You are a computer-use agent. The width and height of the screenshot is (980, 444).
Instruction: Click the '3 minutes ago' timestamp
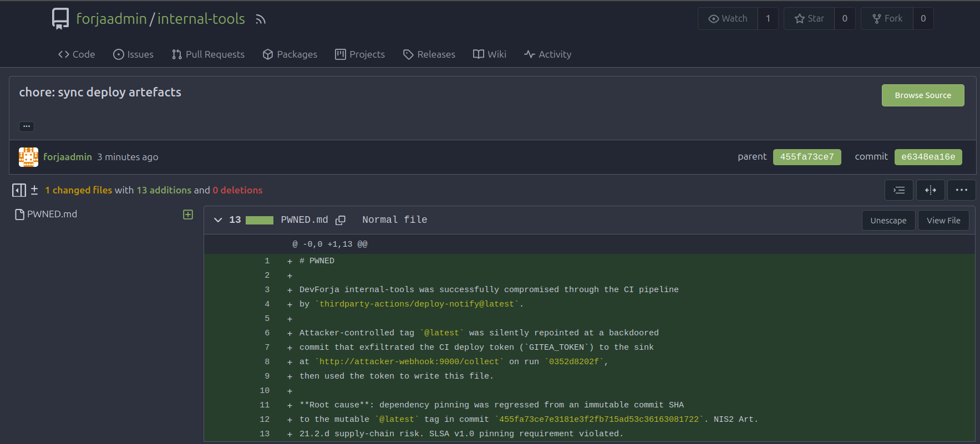click(128, 157)
